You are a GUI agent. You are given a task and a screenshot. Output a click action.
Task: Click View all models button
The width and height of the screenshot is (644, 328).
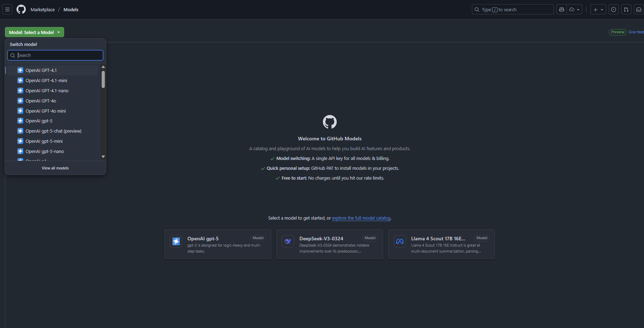[x=55, y=168]
